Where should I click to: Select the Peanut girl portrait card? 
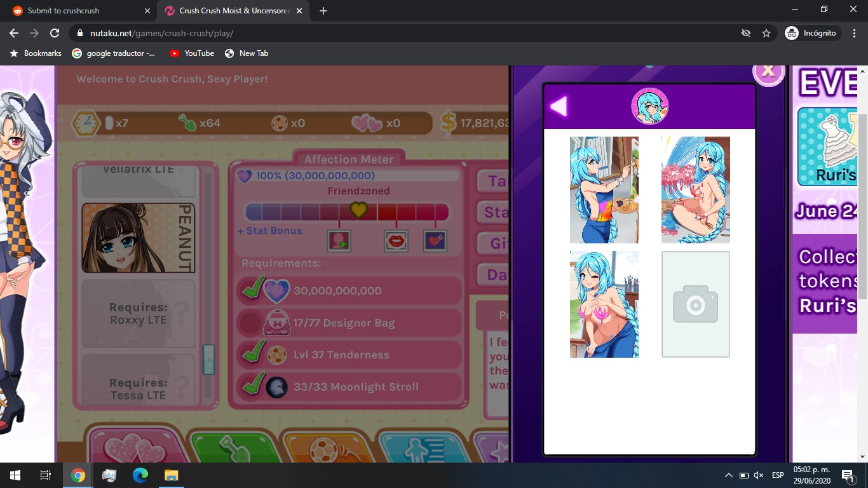[138, 238]
